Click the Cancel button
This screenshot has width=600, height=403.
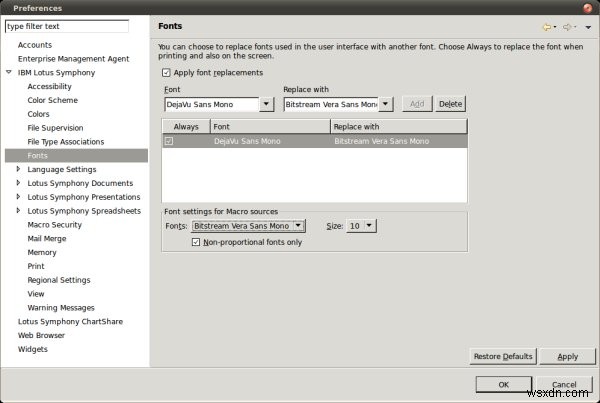[x=564, y=384]
